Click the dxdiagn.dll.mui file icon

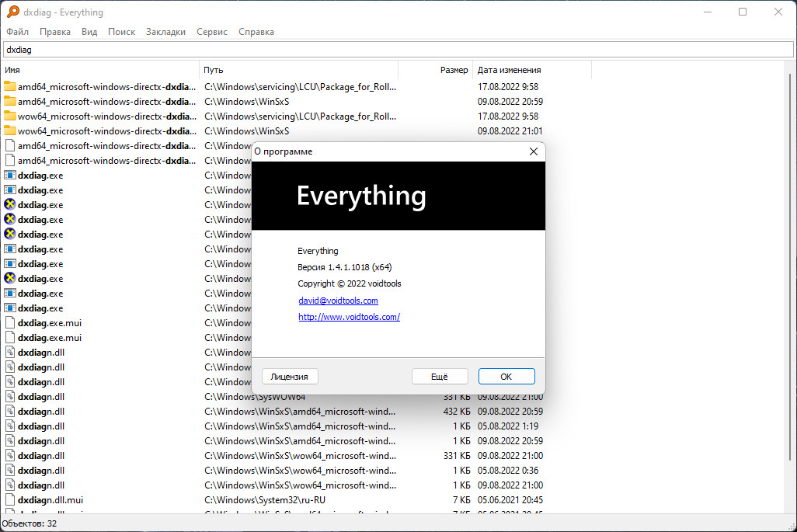click(10, 500)
